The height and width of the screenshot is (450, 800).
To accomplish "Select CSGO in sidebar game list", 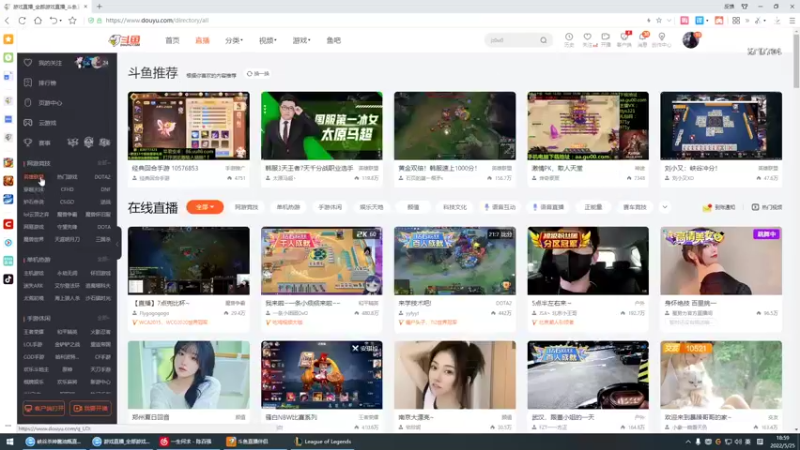I will coord(67,202).
